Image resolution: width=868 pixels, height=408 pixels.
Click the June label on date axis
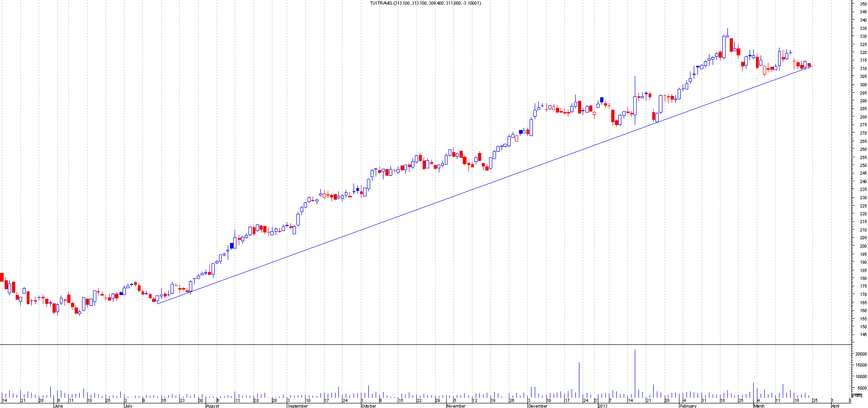(59, 406)
